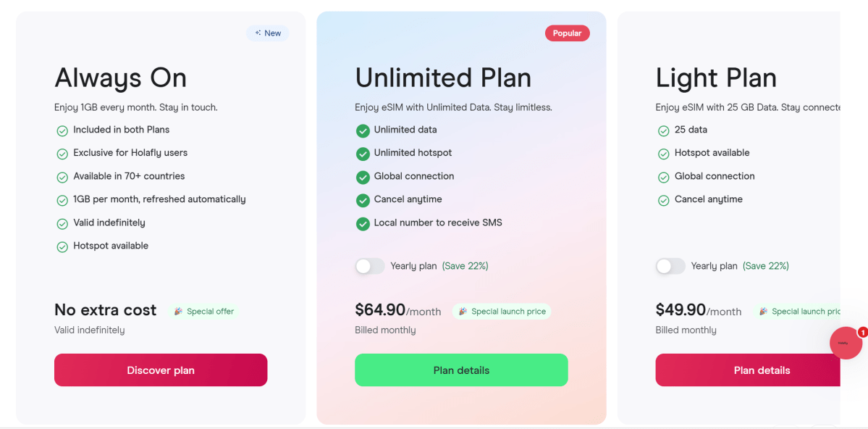Open Plan details for Light Plan

tap(762, 370)
